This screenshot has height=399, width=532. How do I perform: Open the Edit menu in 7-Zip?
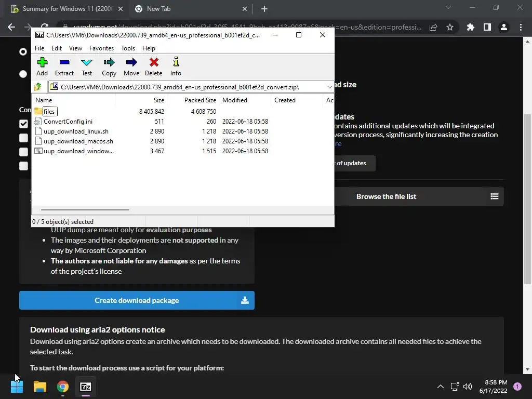(56, 48)
